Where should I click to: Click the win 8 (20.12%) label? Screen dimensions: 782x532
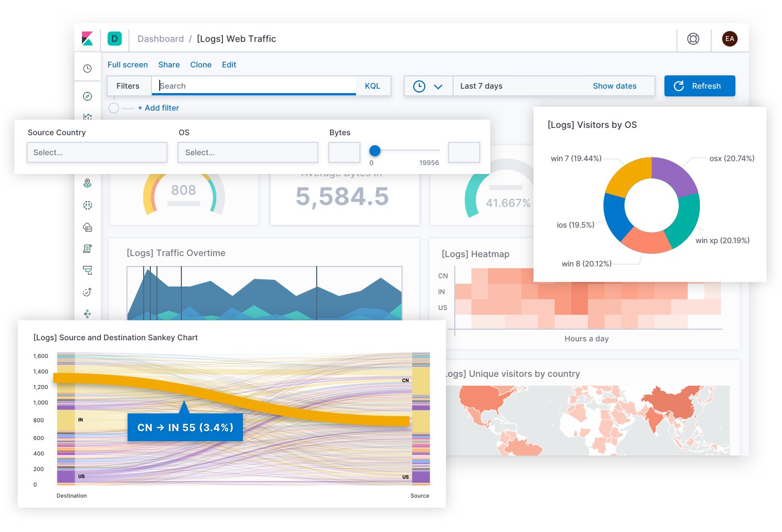587,264
